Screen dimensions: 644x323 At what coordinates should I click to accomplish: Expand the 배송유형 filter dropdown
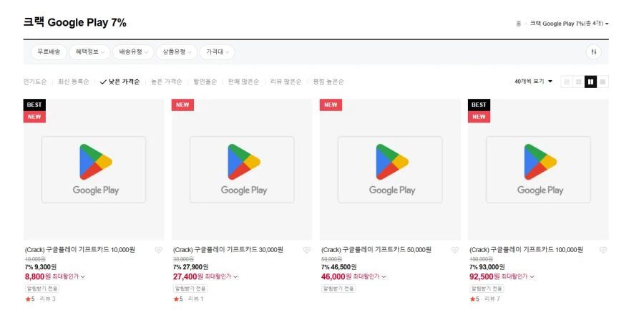[134, 52]
